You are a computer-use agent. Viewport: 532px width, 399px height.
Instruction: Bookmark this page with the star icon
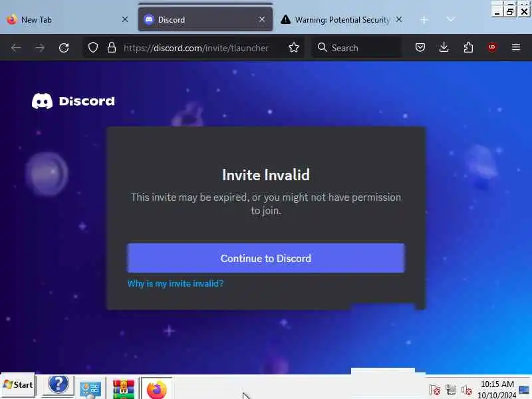click(x=294, y=47)
